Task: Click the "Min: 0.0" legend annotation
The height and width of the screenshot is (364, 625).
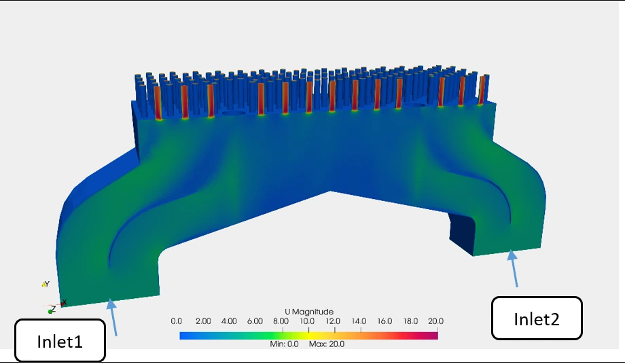Action: pos(284,344)
